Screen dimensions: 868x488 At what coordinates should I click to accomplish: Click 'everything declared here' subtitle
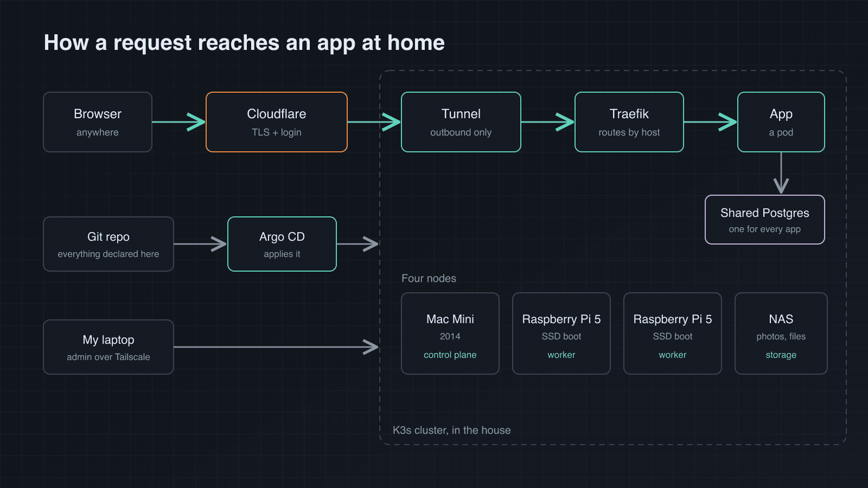[108, 254]
